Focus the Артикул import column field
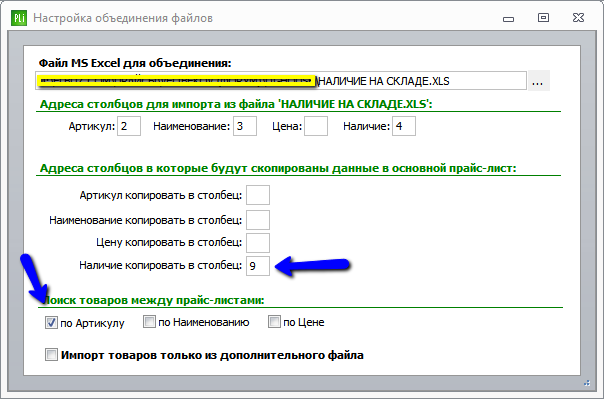This screenshot has width=604, height=399. [129, 126]
